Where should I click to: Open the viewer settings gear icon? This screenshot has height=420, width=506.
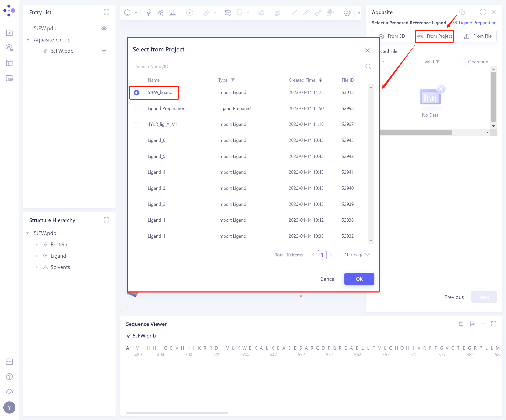347,12
